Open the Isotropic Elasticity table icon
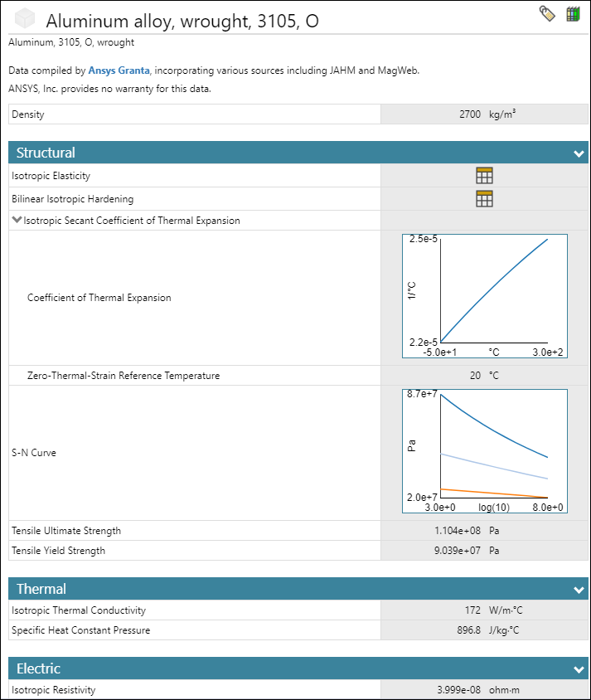Image resolution: width=591 pixels, height=700 pixels. tap(484, 175)
